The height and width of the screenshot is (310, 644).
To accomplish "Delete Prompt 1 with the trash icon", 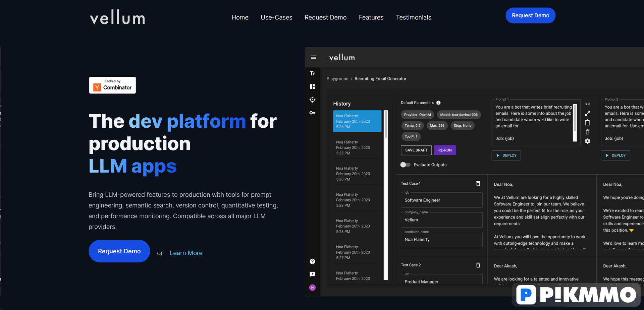I will [x=587, y=132].
